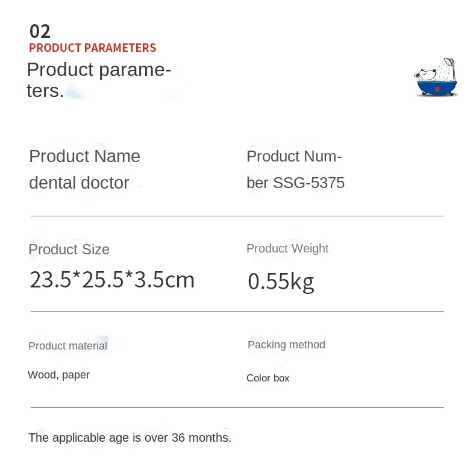Select the "Wood, paper" material value

pyautogui.click(x=58, y=375)
